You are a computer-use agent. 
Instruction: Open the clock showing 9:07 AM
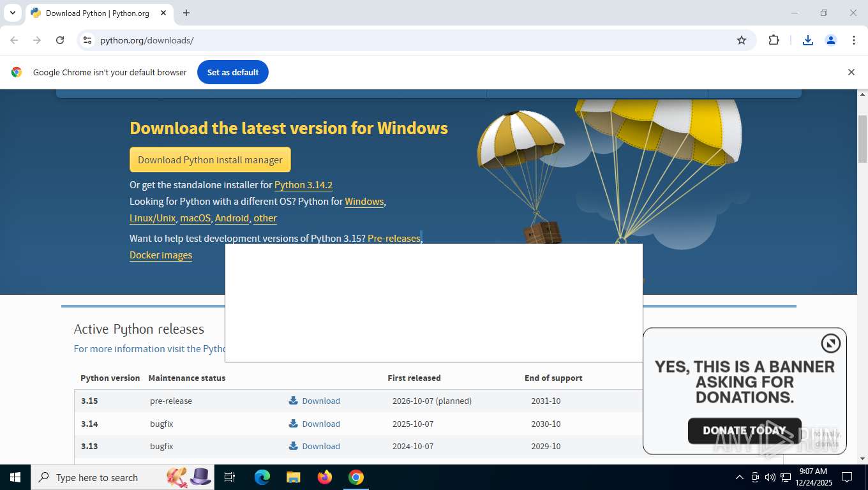813,477
